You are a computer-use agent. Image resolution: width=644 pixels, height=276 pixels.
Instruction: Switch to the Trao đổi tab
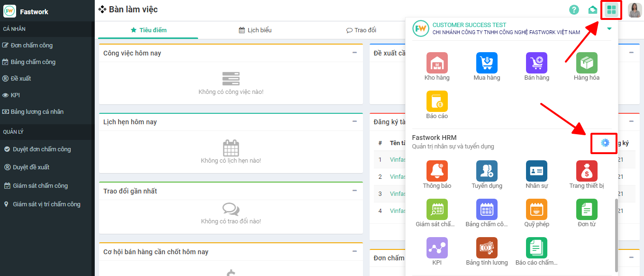361,30
